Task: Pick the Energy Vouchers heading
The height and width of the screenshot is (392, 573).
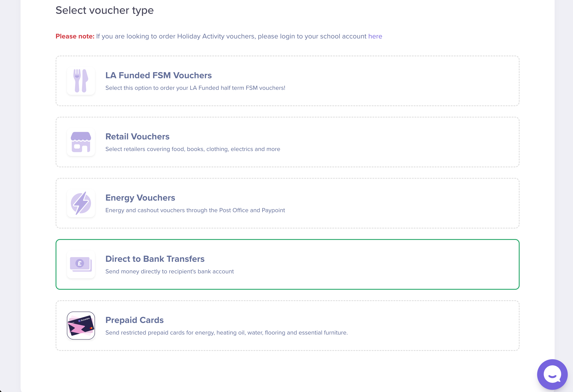Action: (140, 198)
